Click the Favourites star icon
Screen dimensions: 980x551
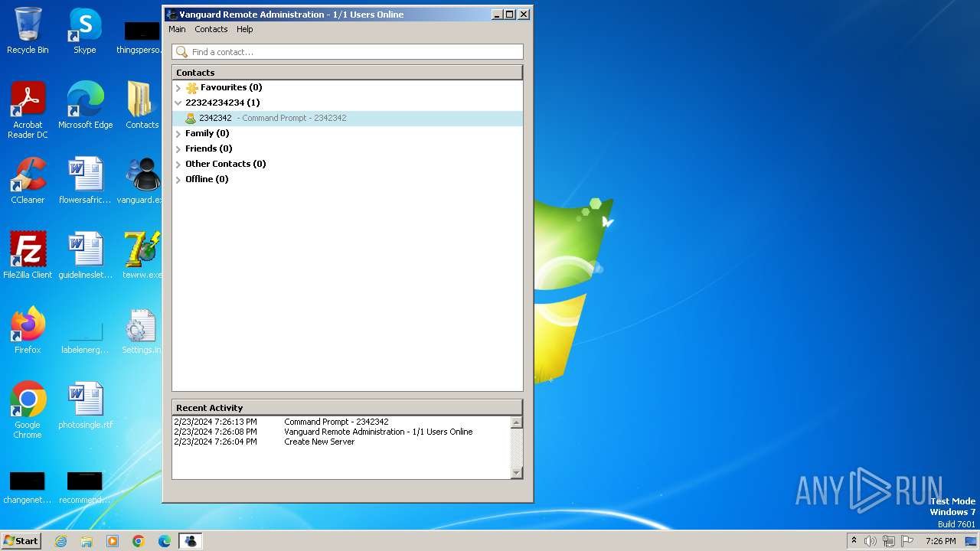[x=192, y=88]
